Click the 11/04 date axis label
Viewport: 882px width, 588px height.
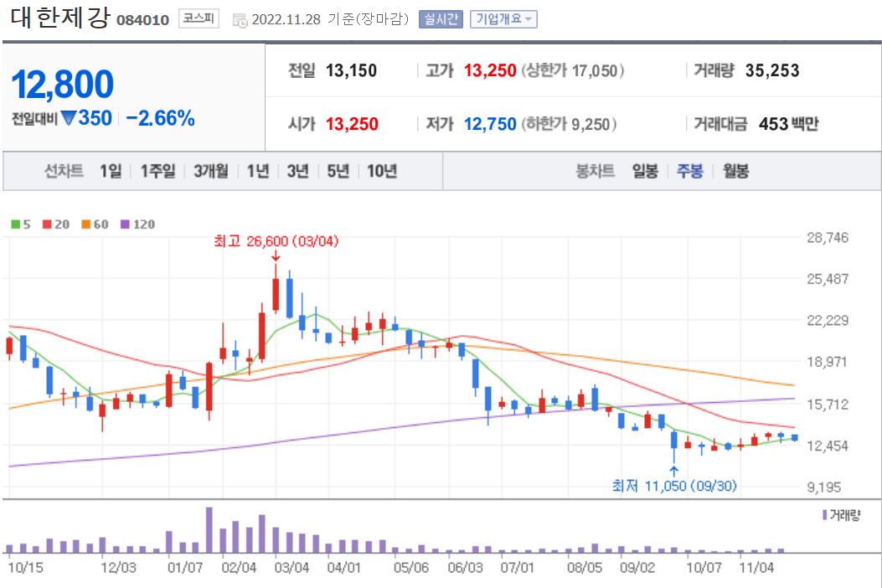coord(756,567)
